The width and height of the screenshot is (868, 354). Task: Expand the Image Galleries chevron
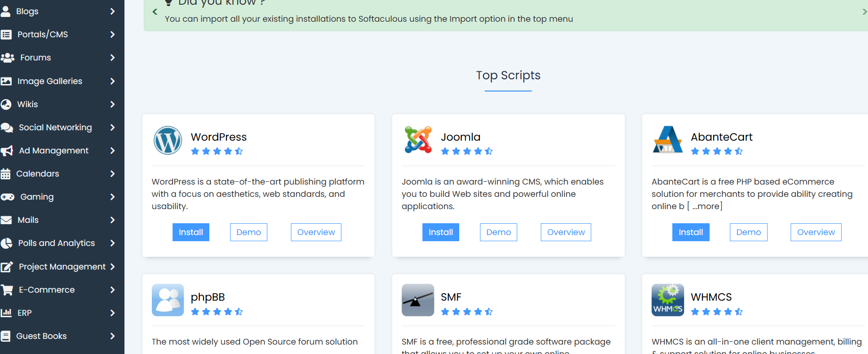click(x=112, y=81)
